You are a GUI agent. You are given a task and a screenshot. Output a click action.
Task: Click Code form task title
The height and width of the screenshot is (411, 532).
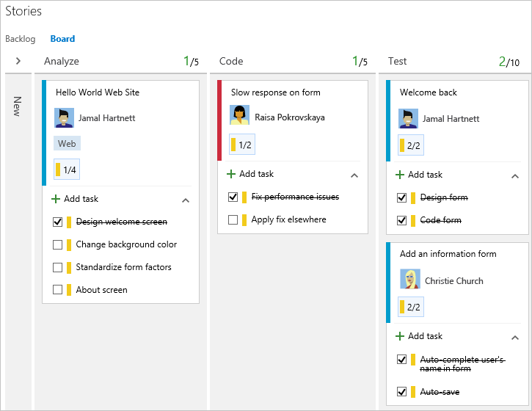441,220
